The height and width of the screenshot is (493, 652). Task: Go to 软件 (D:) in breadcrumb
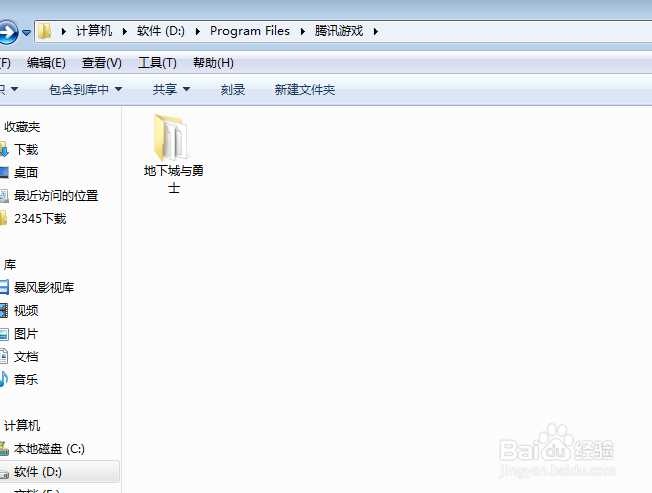[161, 31]
